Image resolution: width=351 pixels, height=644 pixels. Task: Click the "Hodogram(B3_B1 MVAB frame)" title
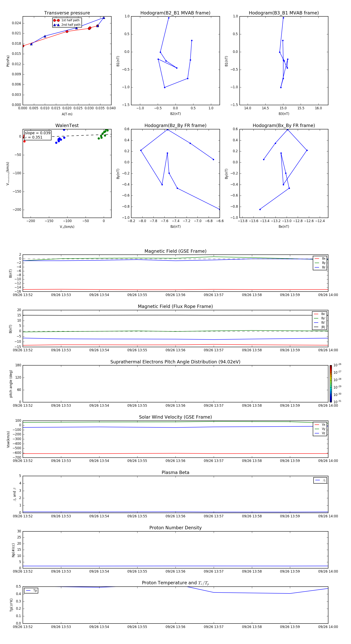[x=284, y=13]
